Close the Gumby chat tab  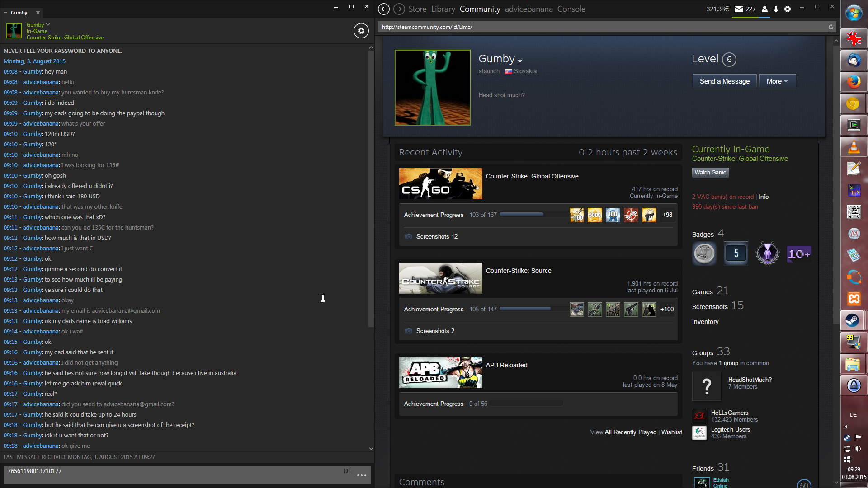[38, 13]
